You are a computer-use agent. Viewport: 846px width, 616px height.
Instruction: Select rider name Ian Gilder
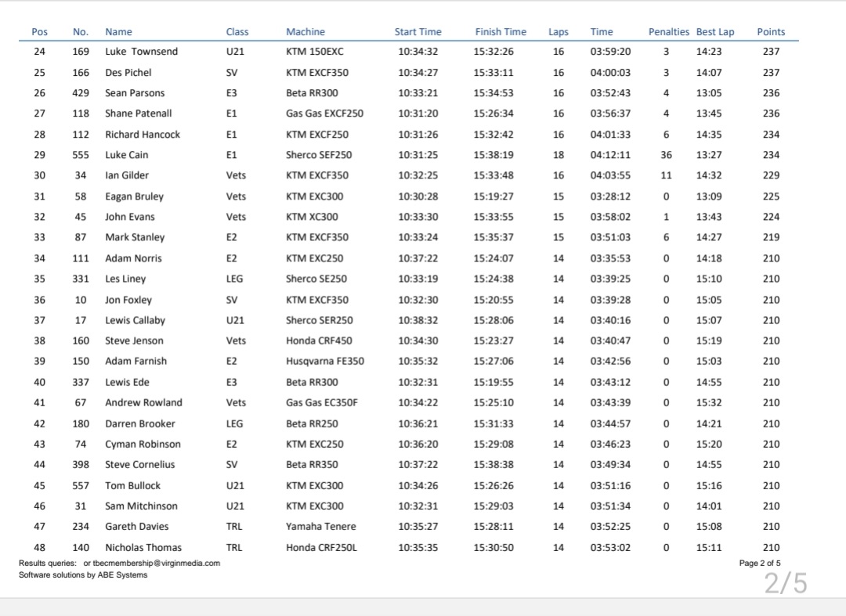click(127, 175)
